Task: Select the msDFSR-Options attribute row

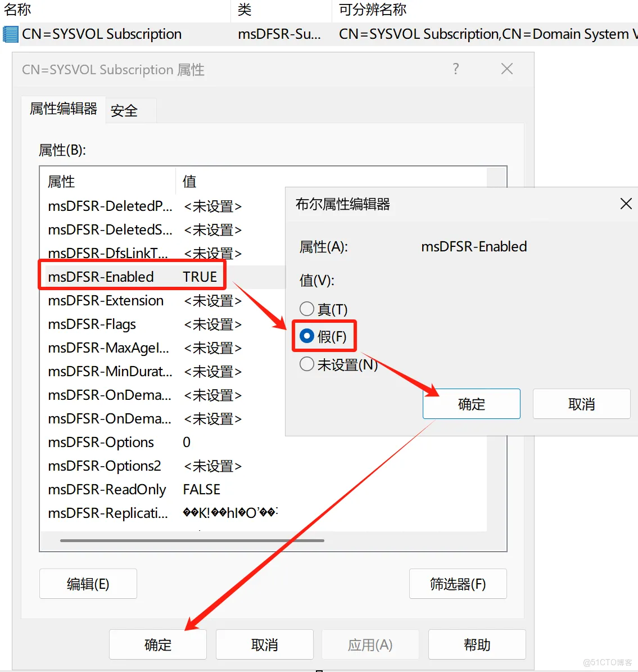Action: click(101, 442)
